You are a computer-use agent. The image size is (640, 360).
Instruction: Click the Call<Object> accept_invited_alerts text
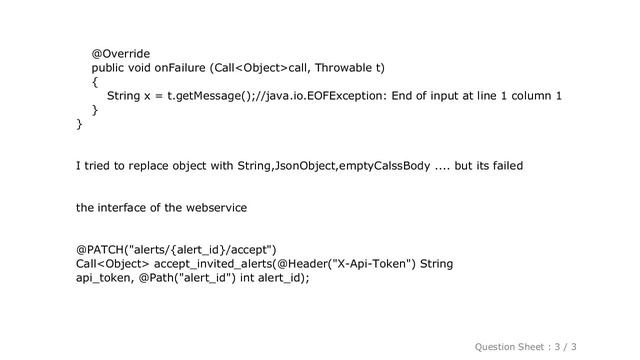[174, 264]
